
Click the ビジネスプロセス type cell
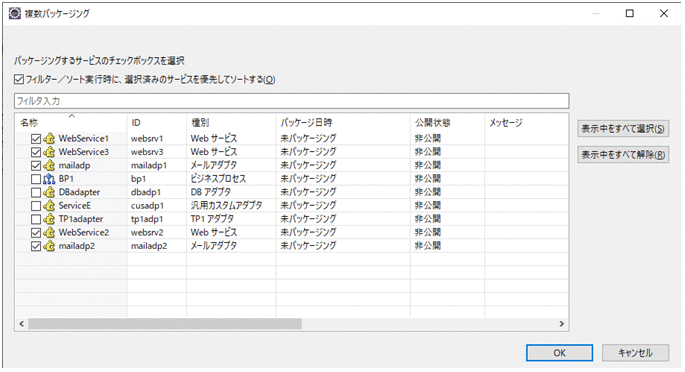(x=218, y=179)
